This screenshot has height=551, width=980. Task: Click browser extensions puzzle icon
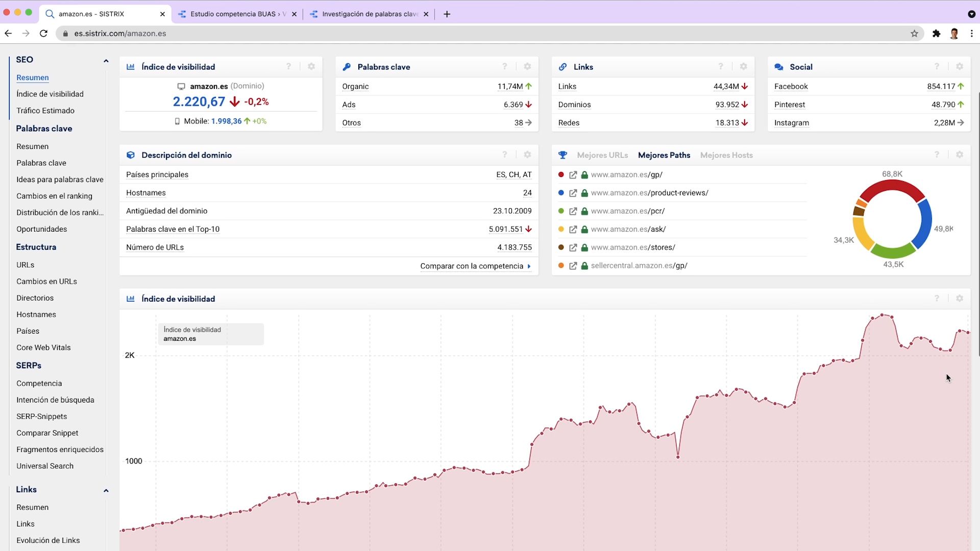coord(936,34)
